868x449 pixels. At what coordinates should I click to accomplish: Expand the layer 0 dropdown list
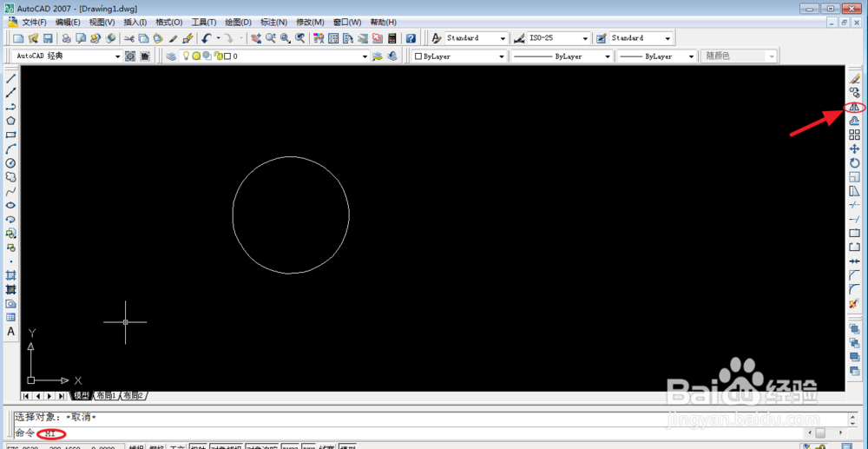[x=365, y=56]
